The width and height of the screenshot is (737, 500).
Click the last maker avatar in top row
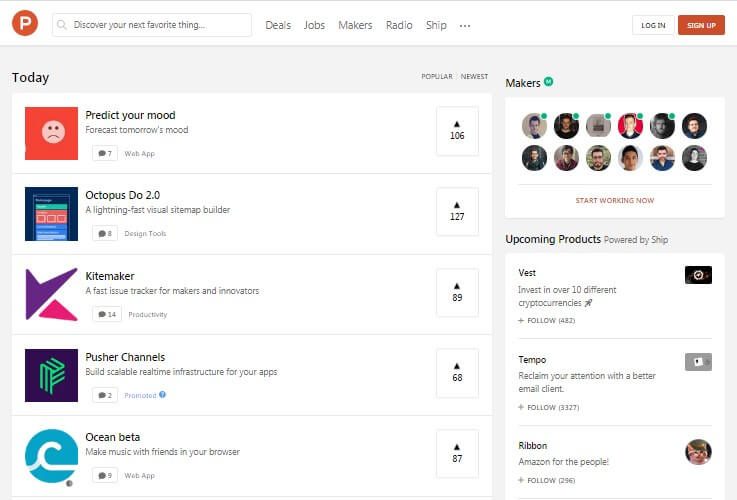pyautogui.click(x=694, y=125)
